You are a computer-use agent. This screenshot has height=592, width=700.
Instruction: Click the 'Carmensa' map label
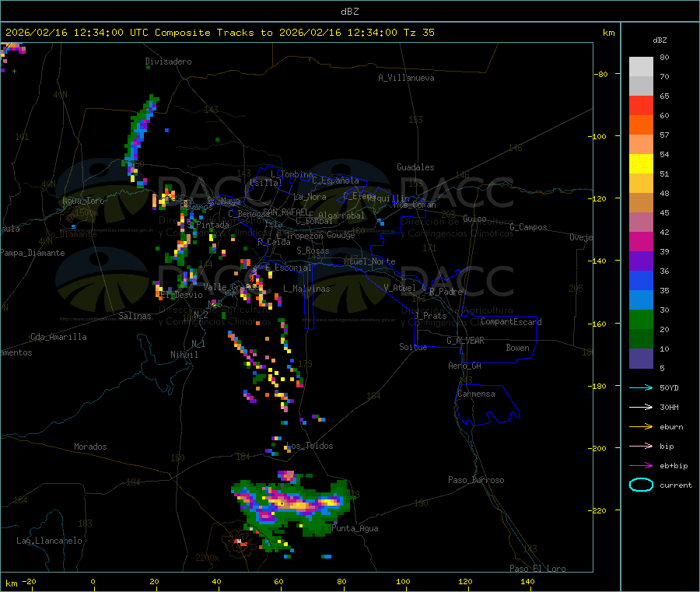(x=476, y=394)
